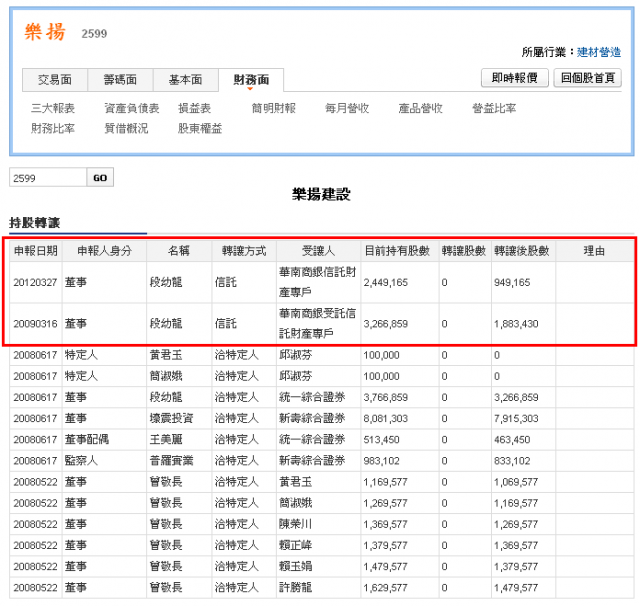Click the value 949,165

point(512,282)
